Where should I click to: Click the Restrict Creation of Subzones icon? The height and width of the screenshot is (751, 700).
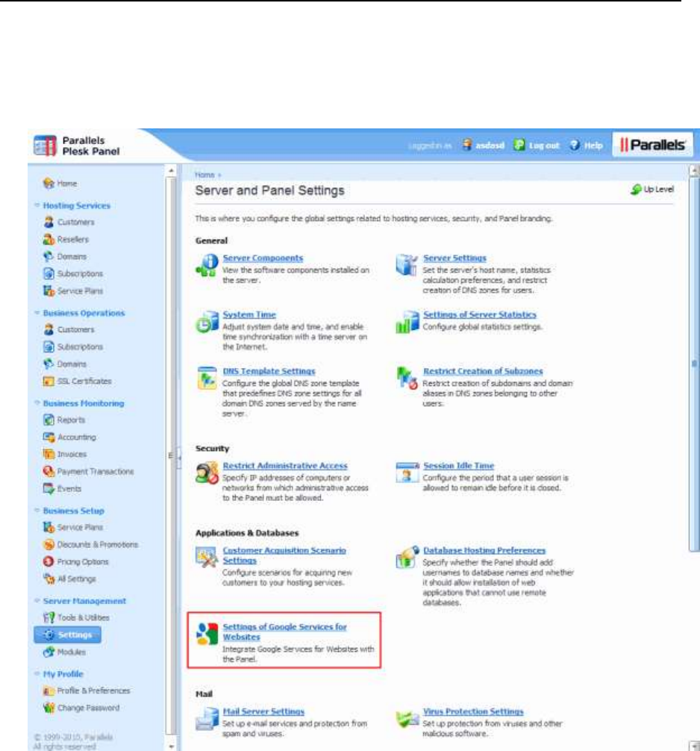point(407,378)
